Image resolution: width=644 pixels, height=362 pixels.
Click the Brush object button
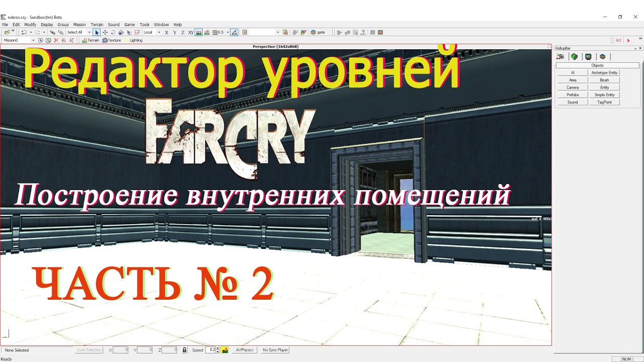coord(604,80)
